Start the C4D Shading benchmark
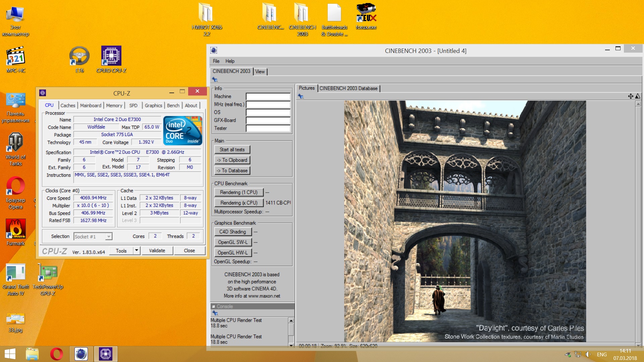 (x=232, y=232)
